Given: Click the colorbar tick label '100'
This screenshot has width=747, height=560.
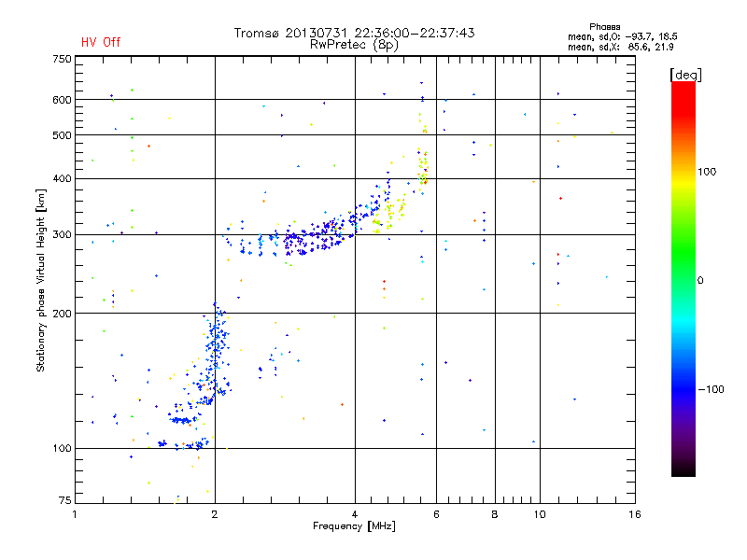Looking at the screenshot, I should pos(707,172).
